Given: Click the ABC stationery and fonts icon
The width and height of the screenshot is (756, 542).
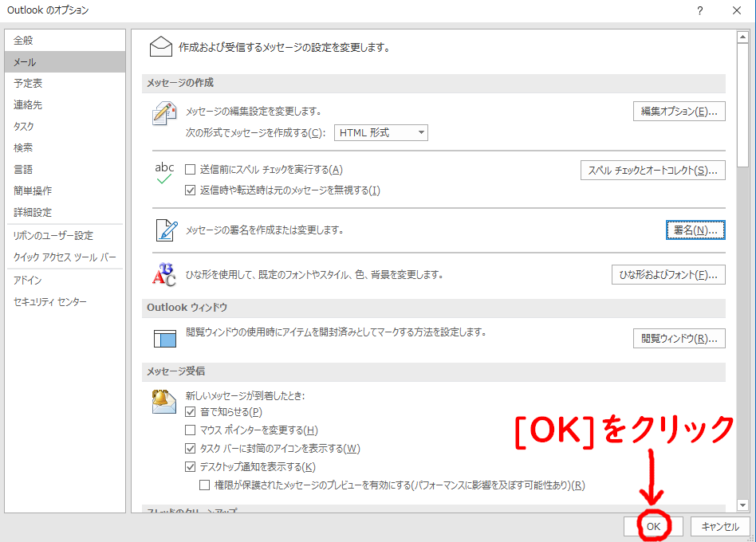Looking at the screenshot, I should pyautogui.click(x=164, y=275).
